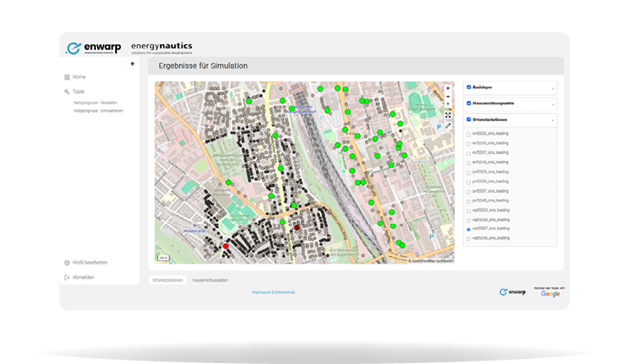Open Netzprognose - Geodaten menu entry

coord(95,103)
